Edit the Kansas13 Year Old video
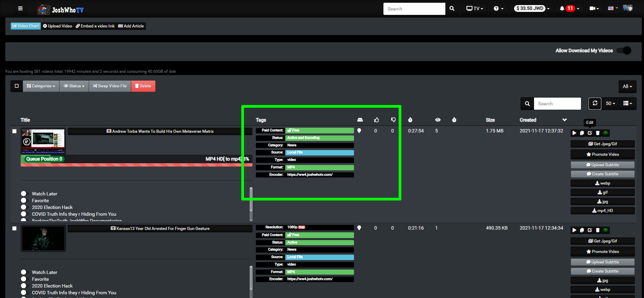 (x=590, y=230)
